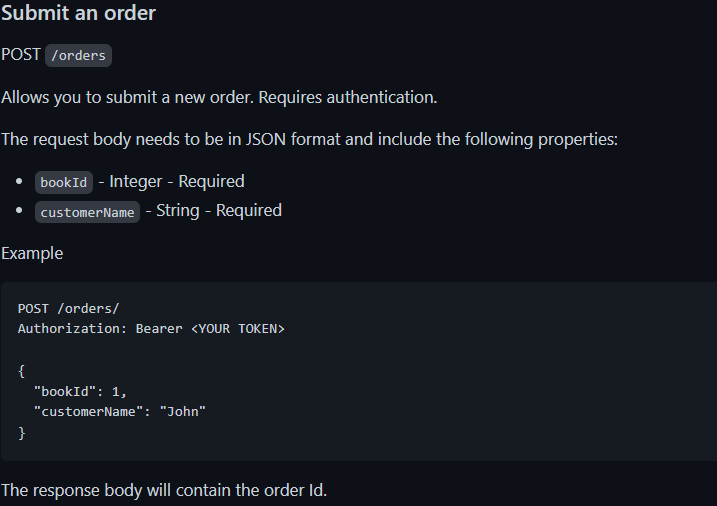The height and width of the screenshot is (506, 717).
Task: Click the "POST /orders/" line in the code block
Action: pos(68,309)
